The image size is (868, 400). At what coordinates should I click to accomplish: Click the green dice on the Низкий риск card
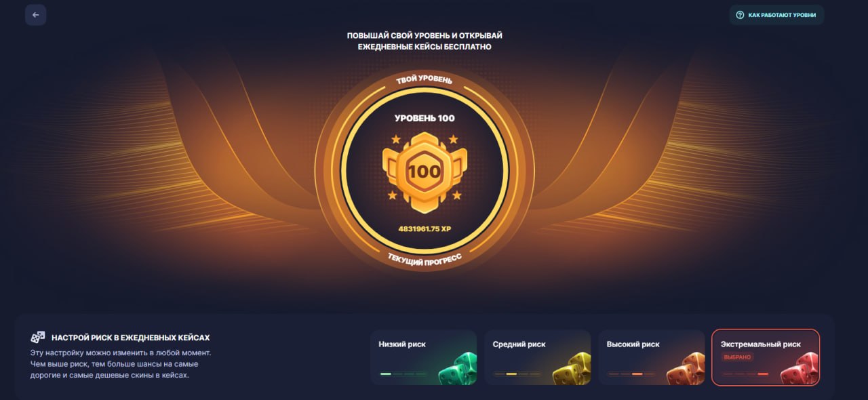pyautogui.click(x=458, y=368)
